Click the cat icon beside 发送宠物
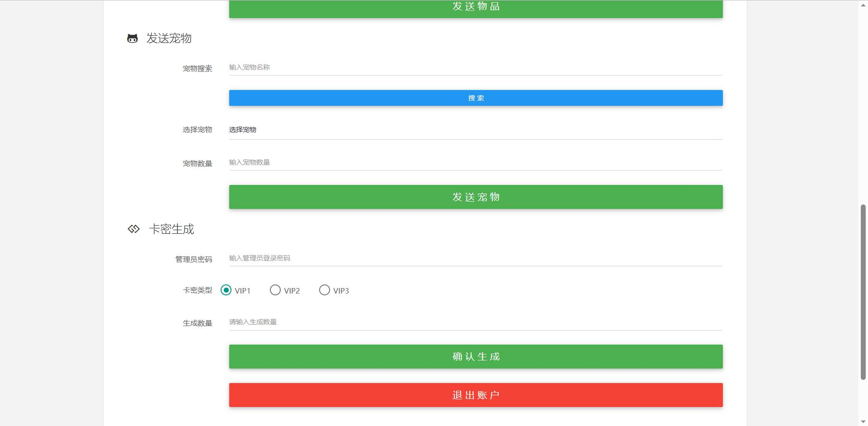The height and width of the screenshot is (426, 868). tap(132, 38)
